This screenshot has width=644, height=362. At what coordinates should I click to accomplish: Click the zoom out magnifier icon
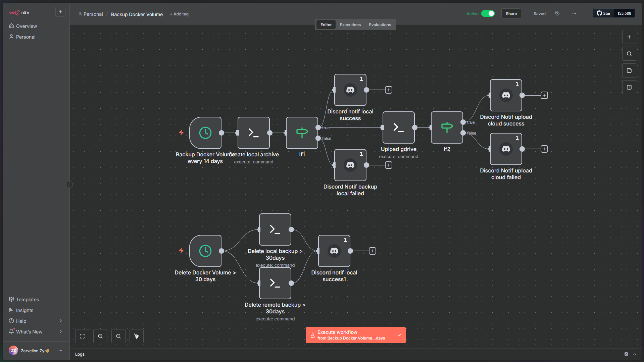118,336
